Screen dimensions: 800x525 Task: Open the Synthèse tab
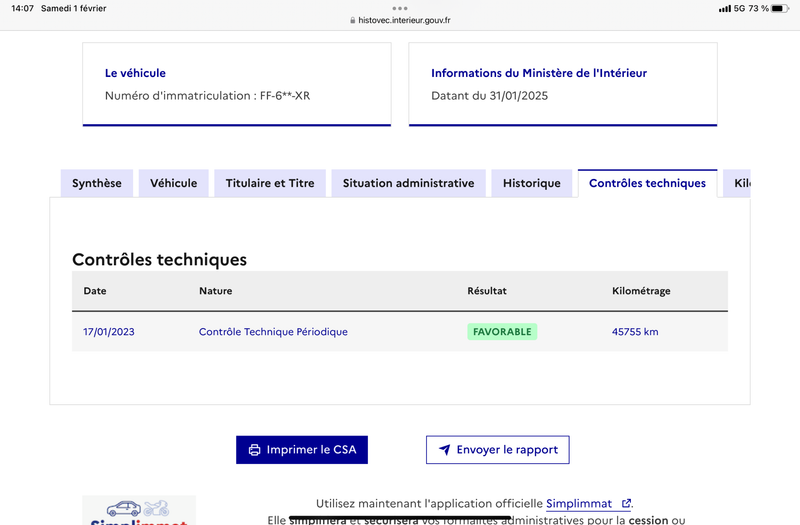(96, 183)
